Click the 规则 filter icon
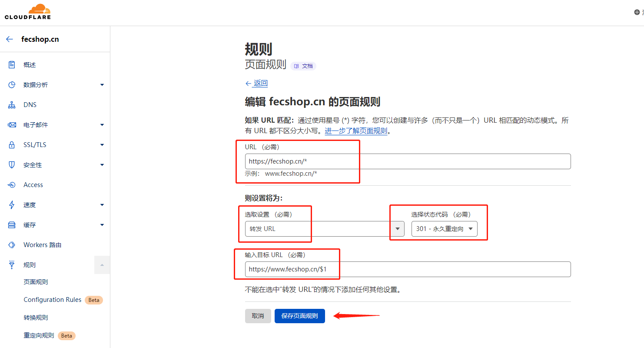 coord(12,265)
